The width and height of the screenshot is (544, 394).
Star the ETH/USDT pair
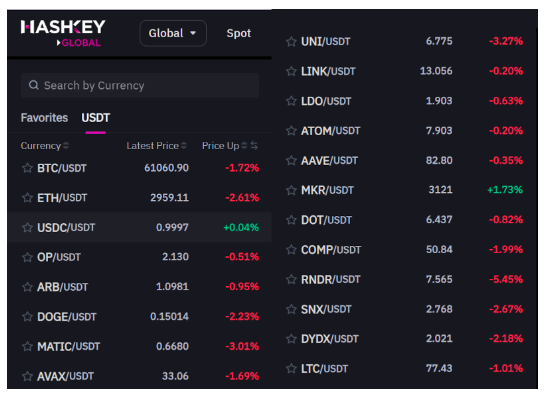tap(27, 198)
